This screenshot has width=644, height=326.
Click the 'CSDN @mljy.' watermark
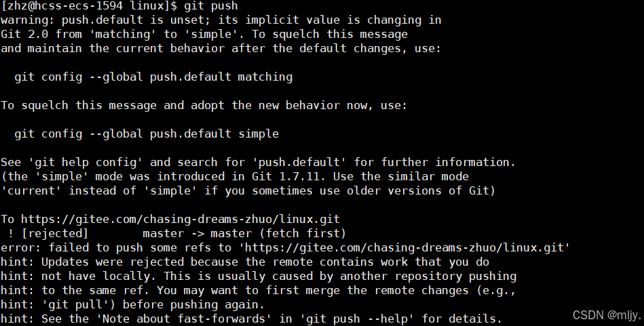point(607,315)
